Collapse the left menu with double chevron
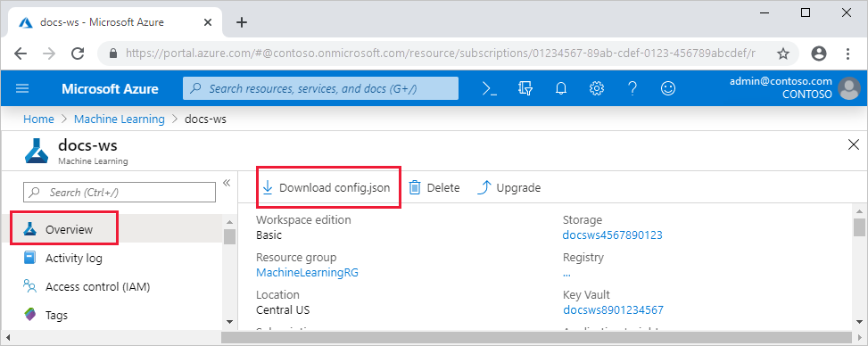868x346 pixels. pyautogui.click(x=227, y=183)
